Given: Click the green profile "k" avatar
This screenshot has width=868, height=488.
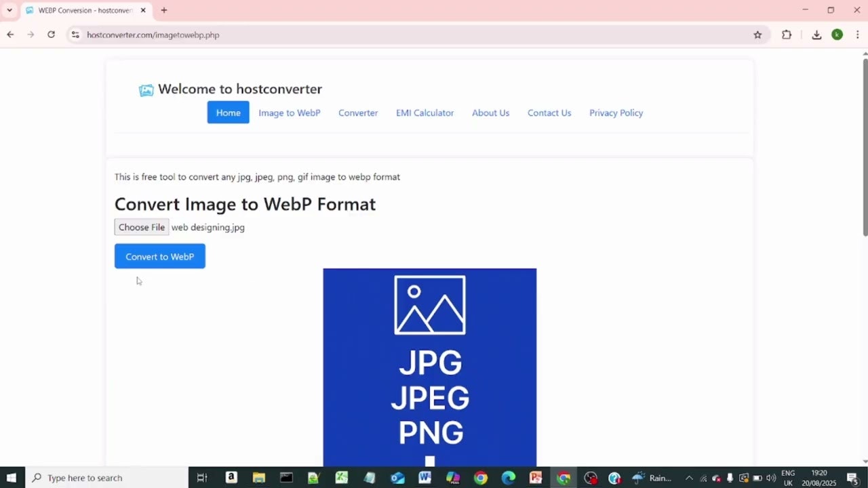Looking at the screenshot, I should coord(837,34).
